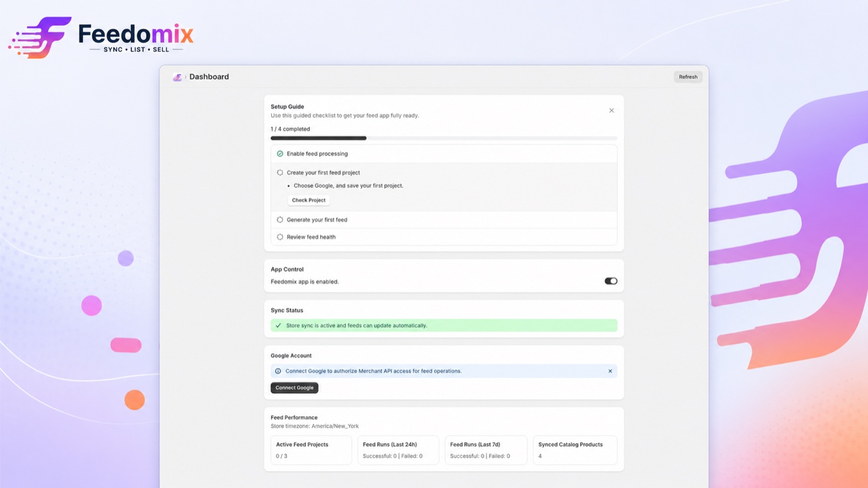Click the Check Project button
Screen dimensions: 868x488
coord(309,200)
